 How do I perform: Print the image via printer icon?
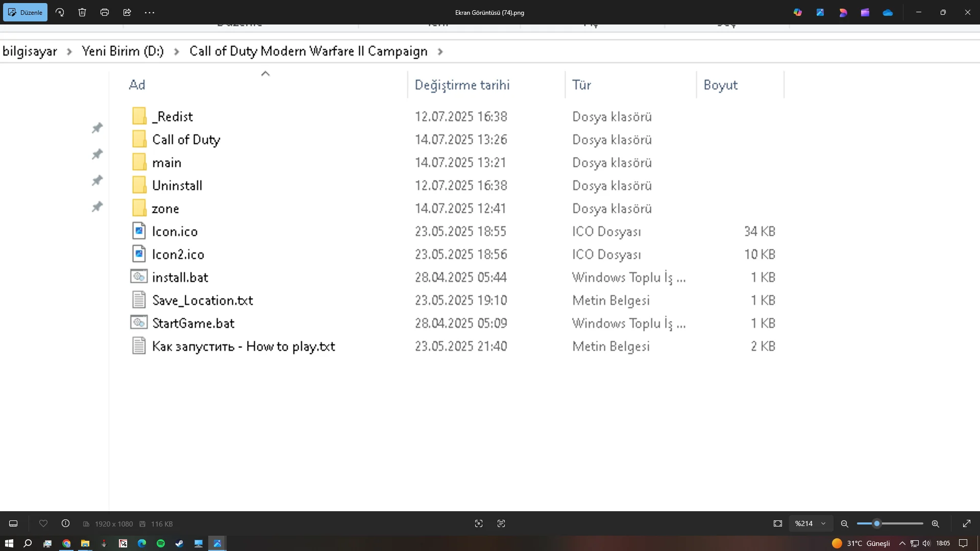coord(105,12)
